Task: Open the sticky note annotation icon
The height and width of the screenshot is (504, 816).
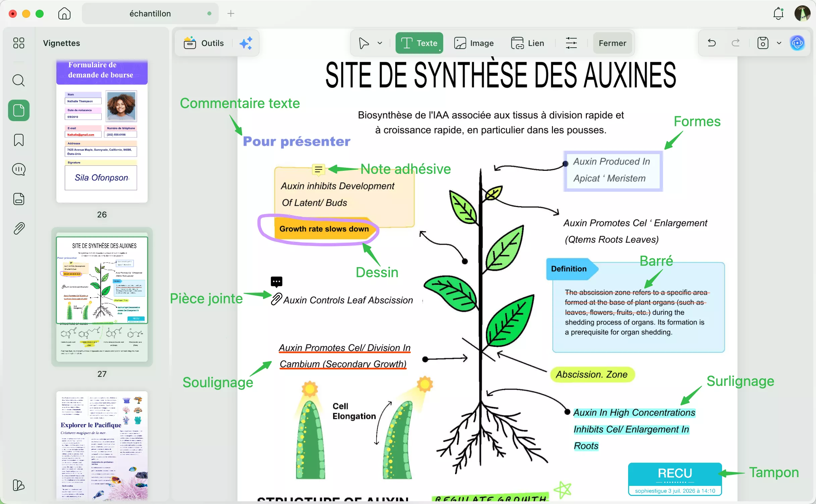Action: click(318, 169)
